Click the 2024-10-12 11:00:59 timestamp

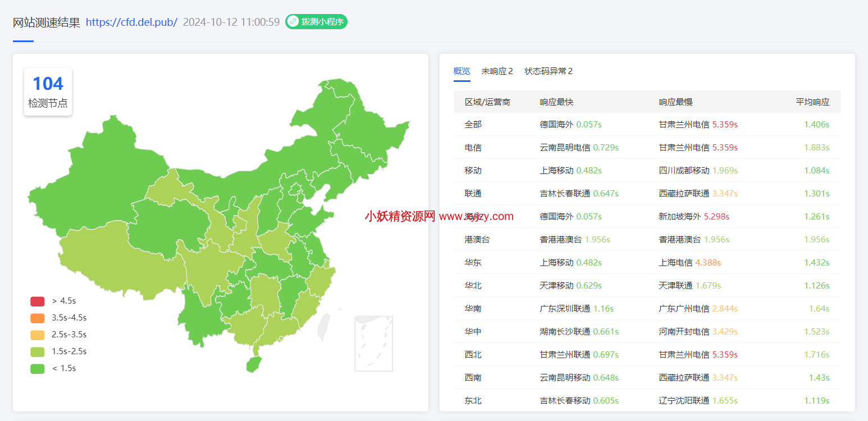pos(231,22)
